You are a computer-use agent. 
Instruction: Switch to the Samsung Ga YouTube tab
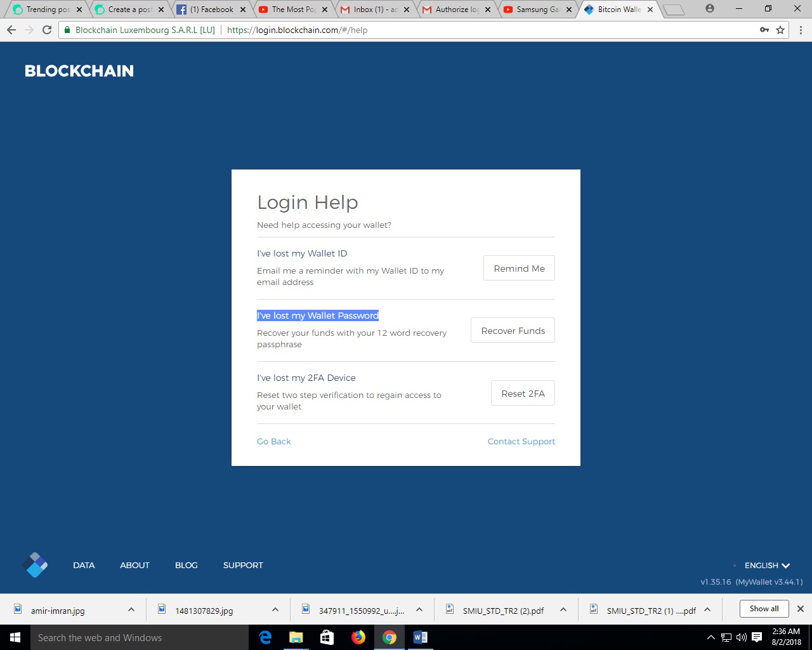pos(538,10)
